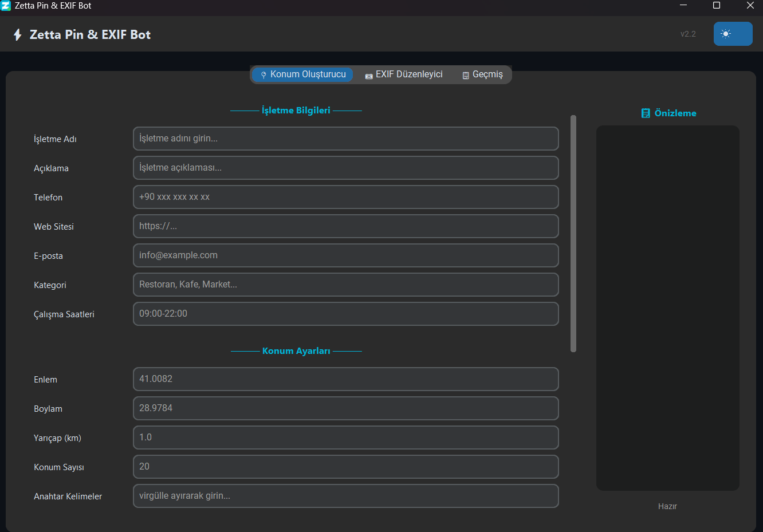The image size is (763, 532).
Task: Click the Telefon label
Action: 48,198
